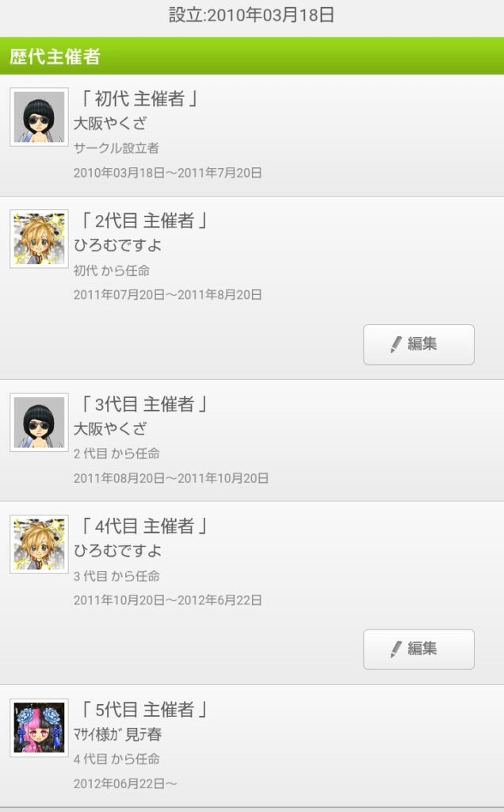The height and width of the screenshot is (812, 504).
Task: Open user ひろむですよ in 4代目 entry
Action: 117,550
